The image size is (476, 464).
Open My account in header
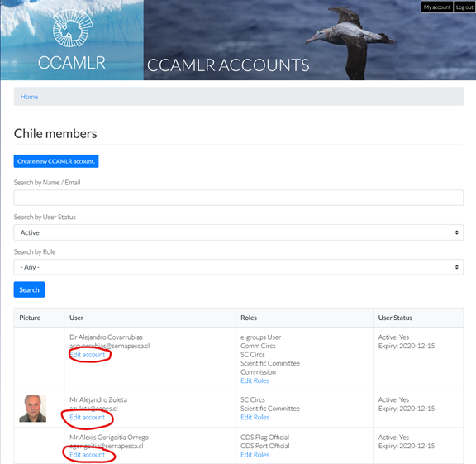click(437, 7)
